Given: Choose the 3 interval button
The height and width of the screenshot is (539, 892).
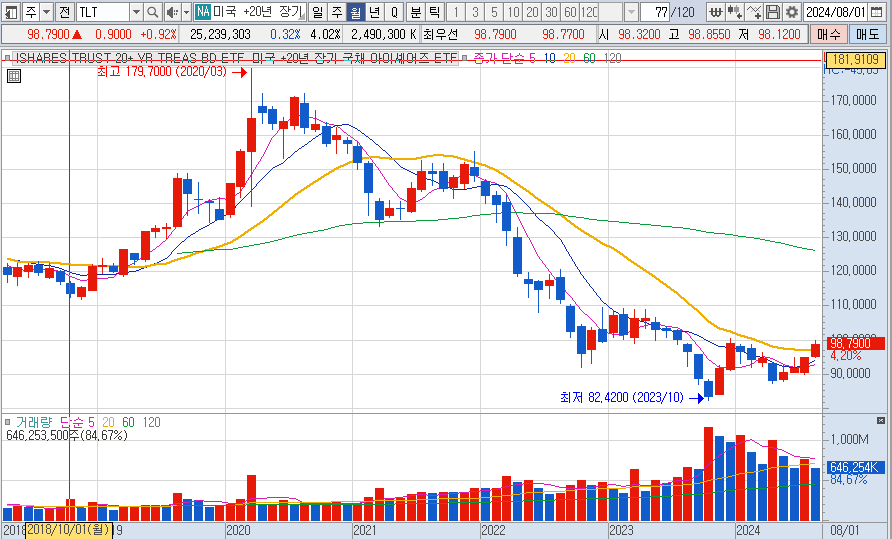Looking at the screenshot, I should [x=475, y=12].
